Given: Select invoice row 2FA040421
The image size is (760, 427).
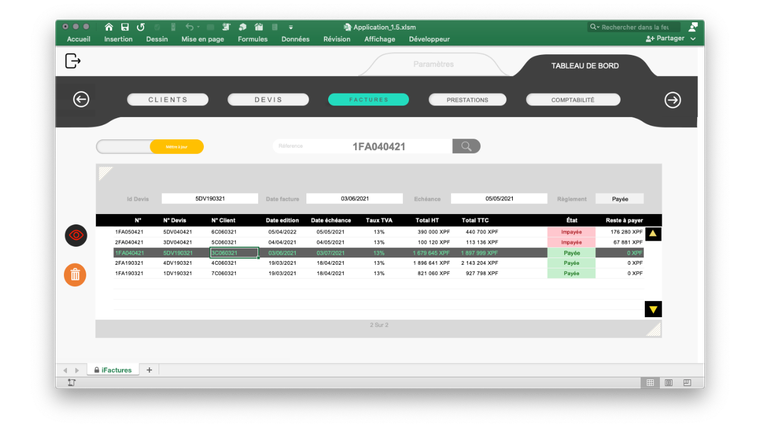Looking at the screenshot, I should pyautogui.click(x=379, y=242).
